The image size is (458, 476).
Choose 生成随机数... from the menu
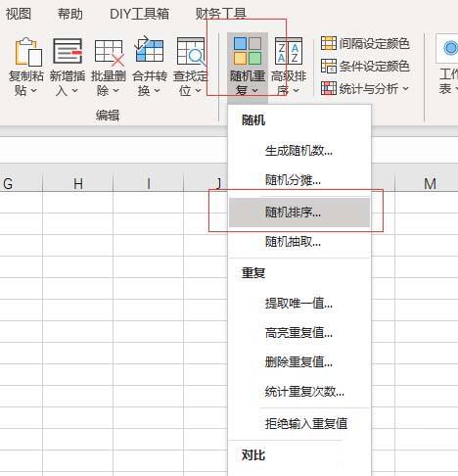299,151
